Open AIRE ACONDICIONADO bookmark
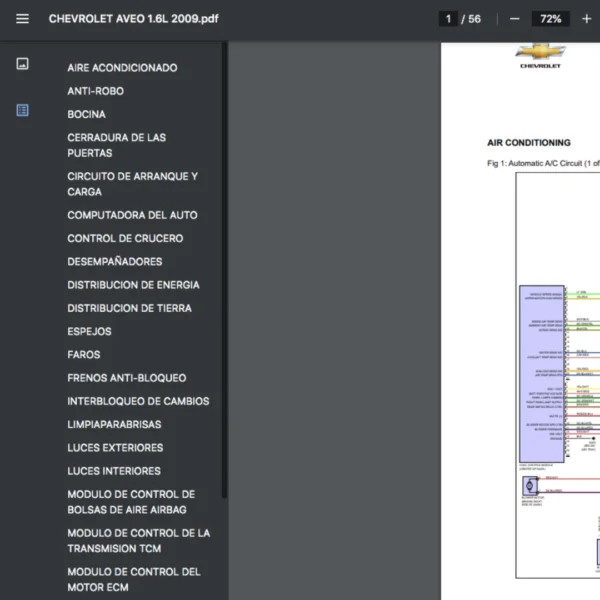Image resolution: width=600 pixels, height=600 pixels. click(x=122, y=68)
